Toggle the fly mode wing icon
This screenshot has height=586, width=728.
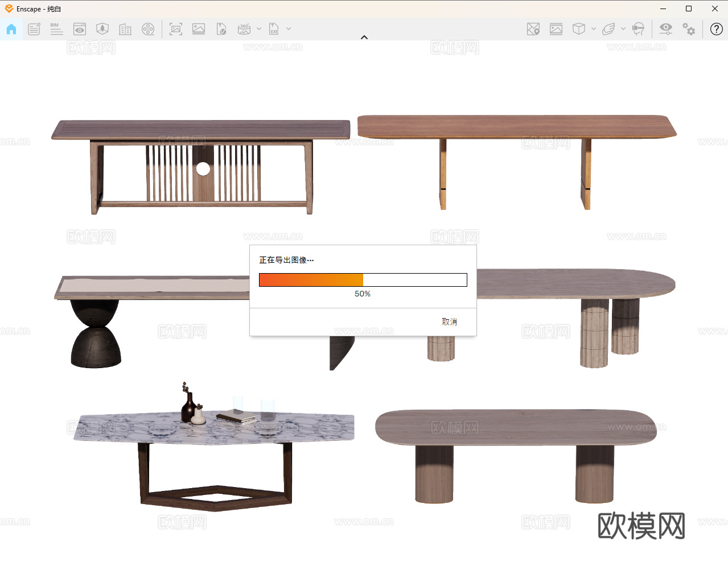(x=608, y=29)
